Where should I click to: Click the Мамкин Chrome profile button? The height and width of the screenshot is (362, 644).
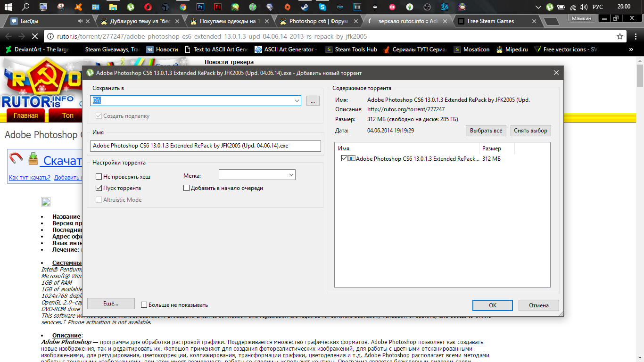click(580, 18)
